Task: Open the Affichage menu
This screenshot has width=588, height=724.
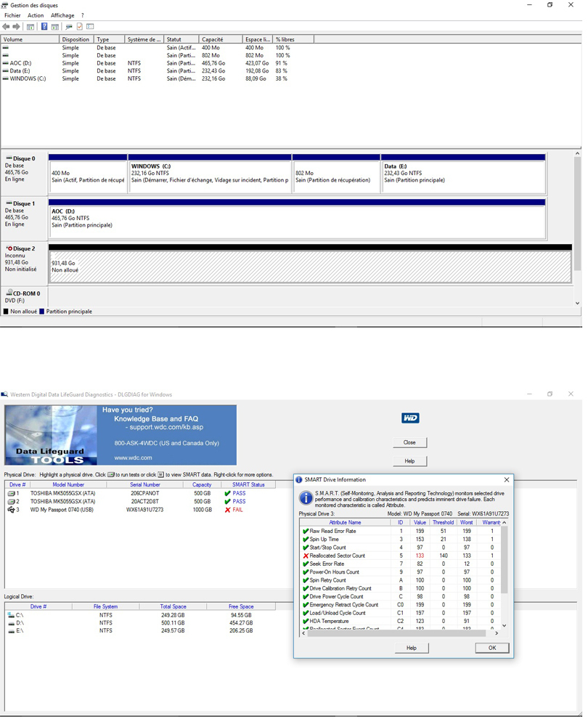Action: (x=62, y=15)
